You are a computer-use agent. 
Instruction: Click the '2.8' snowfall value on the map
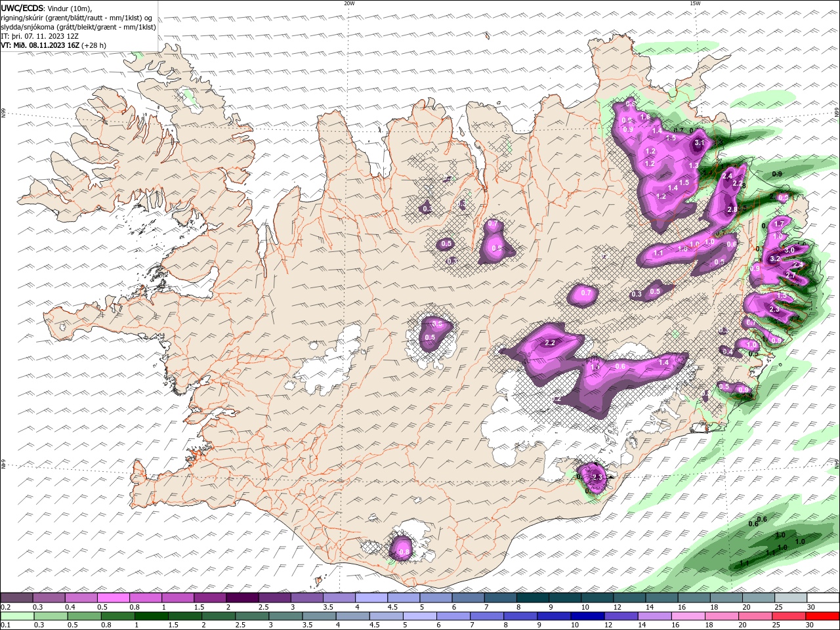(732, 209)
